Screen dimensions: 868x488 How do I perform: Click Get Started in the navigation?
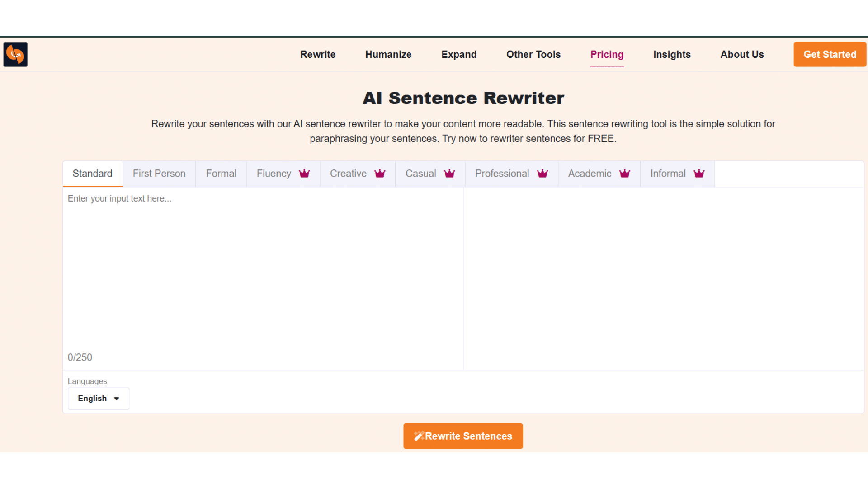pyautogui.click(x=829, y=54)
